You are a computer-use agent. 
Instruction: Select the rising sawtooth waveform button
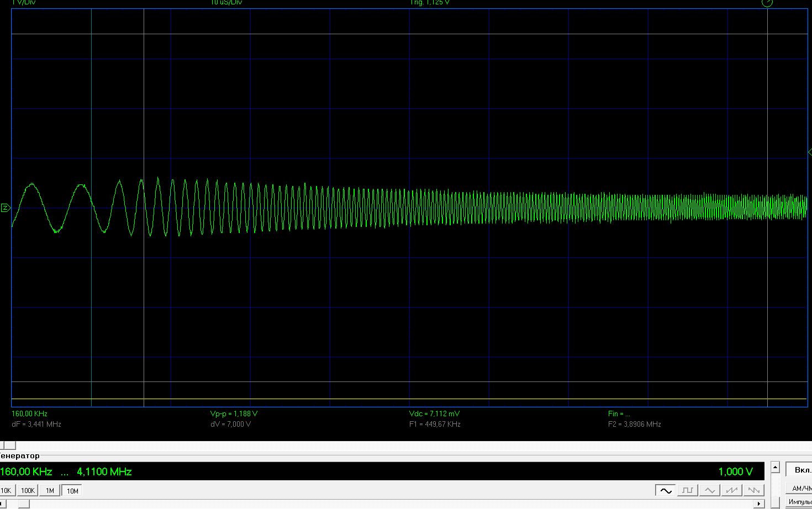click(732, 490)
